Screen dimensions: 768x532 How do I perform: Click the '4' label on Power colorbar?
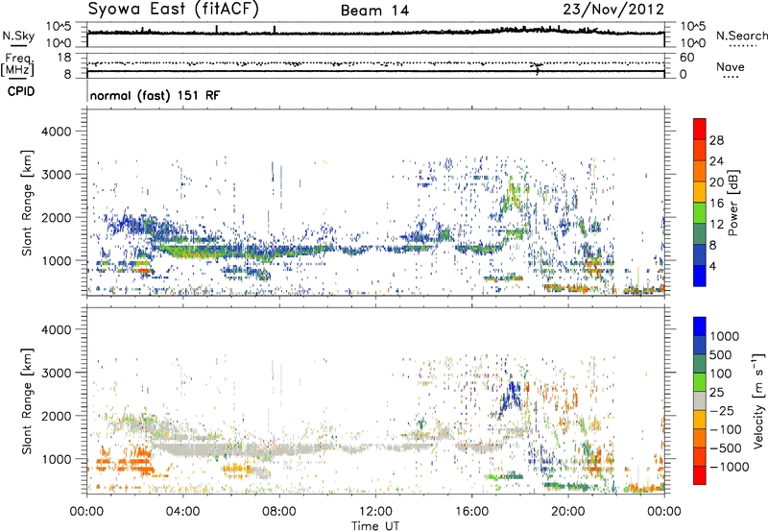(713, 266)
